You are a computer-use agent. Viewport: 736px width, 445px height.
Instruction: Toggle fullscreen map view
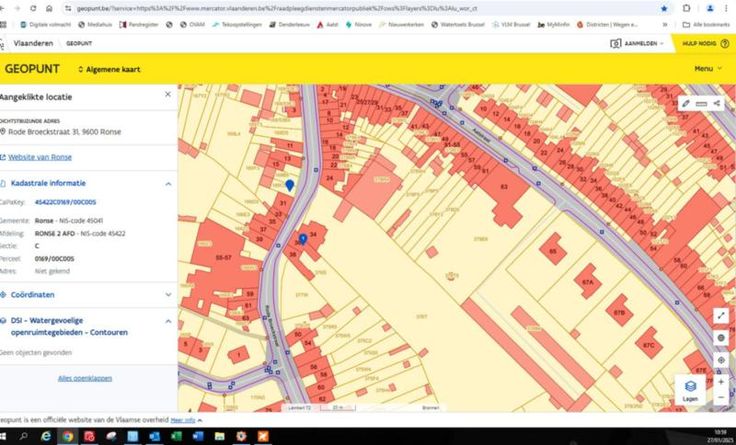[x=721, y=315]
